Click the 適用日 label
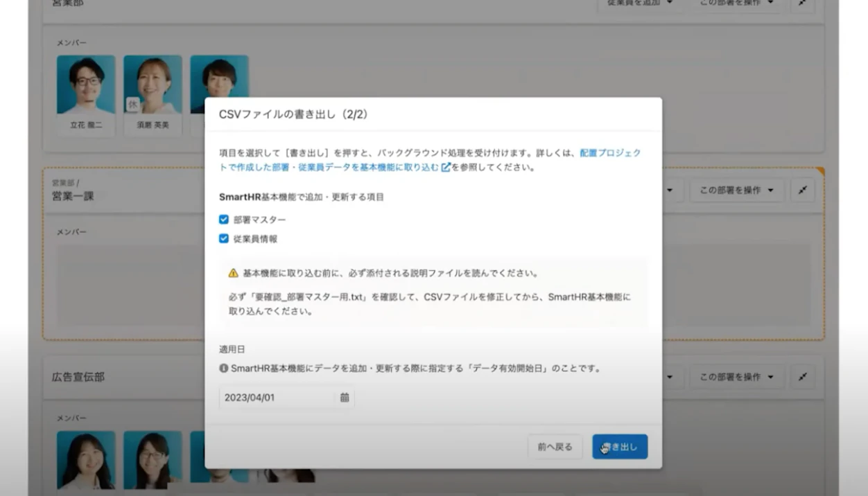 pos(232,350)
